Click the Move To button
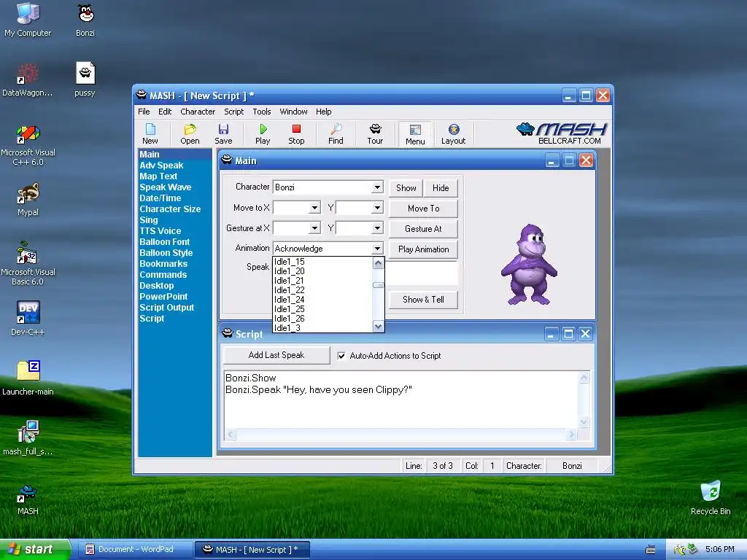This screenshot has height=560, width=747. click(424, 208)
